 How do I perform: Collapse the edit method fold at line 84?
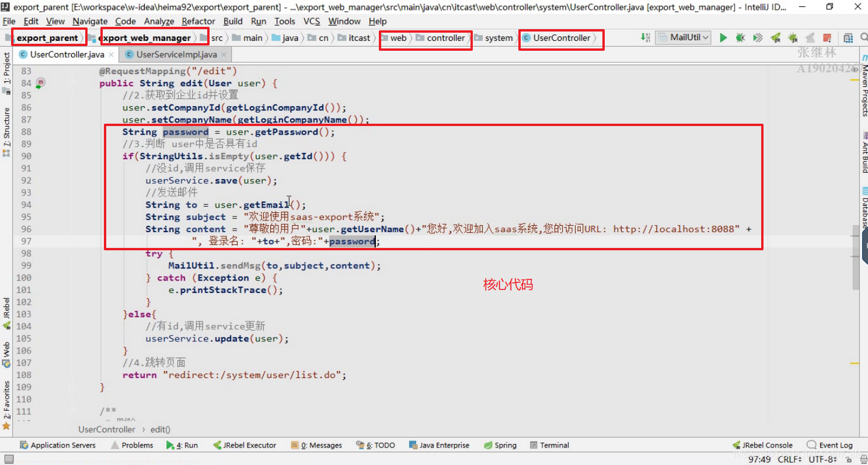[72, 83]
